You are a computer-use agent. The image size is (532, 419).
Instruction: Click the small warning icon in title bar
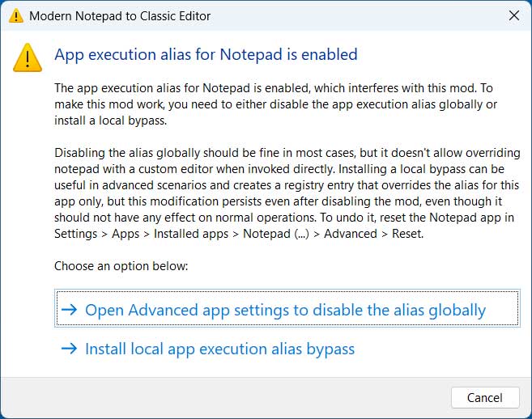point(15,15)
